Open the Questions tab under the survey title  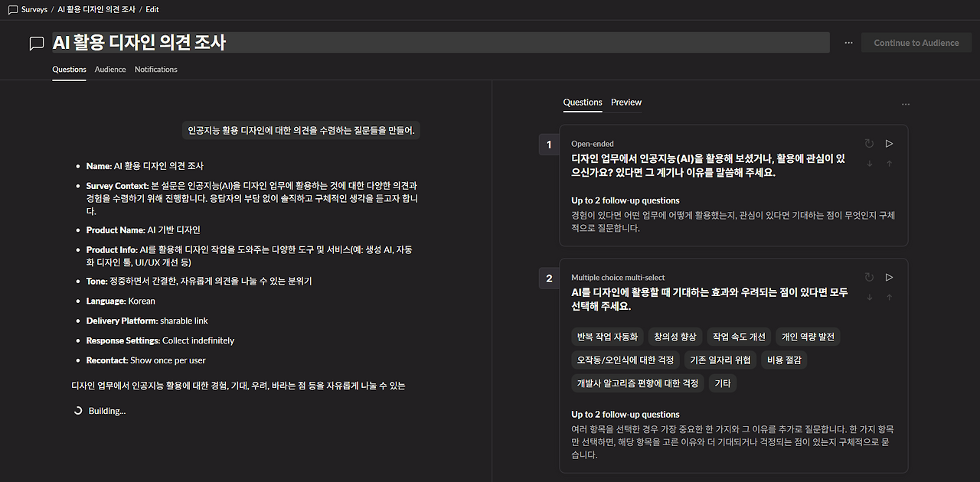point(69,70)
